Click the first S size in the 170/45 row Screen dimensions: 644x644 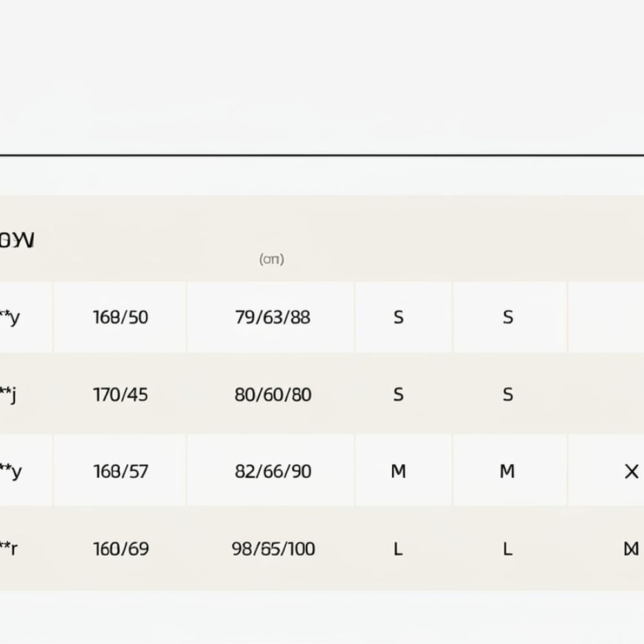point(399,395)
